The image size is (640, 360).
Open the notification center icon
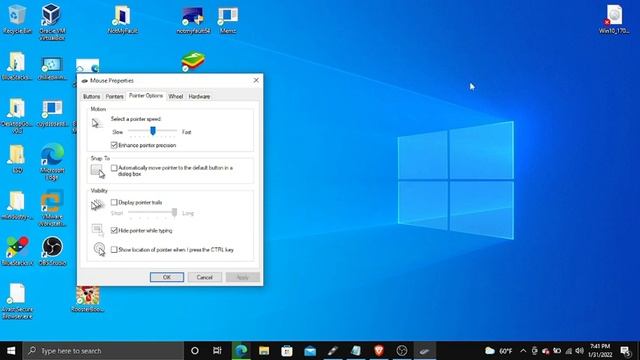pos(625,351)
